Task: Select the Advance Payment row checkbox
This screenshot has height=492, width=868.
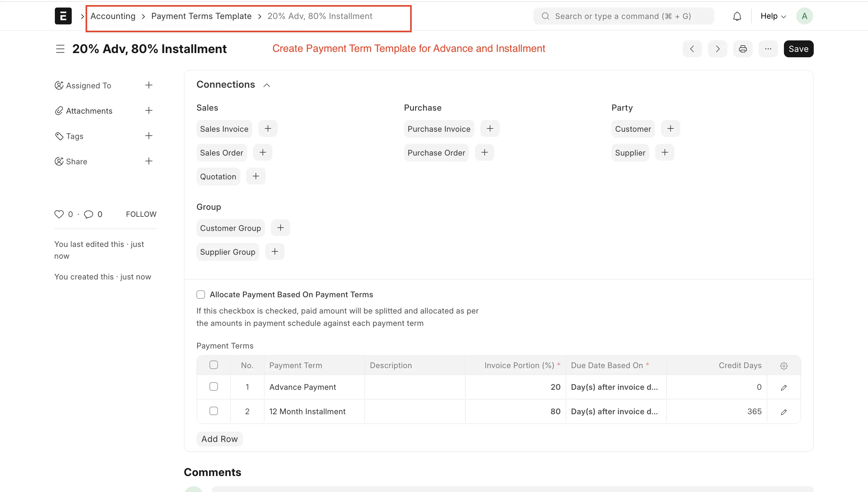Action: point(214,386)
